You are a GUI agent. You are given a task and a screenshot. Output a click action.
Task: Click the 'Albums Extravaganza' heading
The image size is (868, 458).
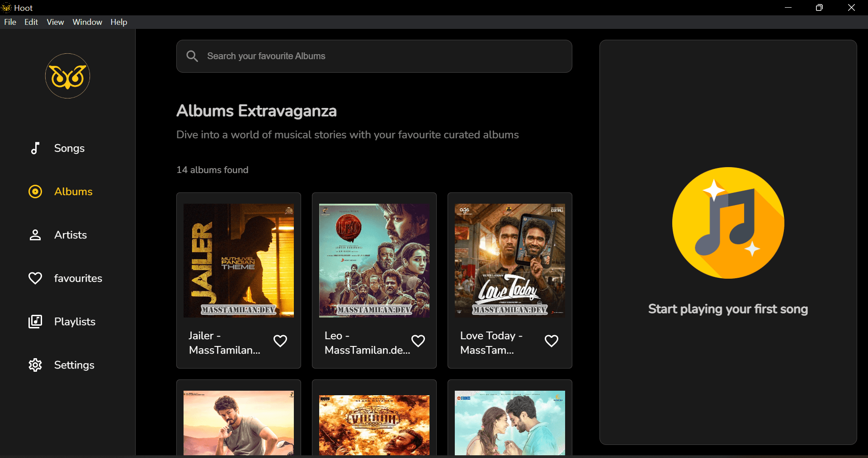257,111
